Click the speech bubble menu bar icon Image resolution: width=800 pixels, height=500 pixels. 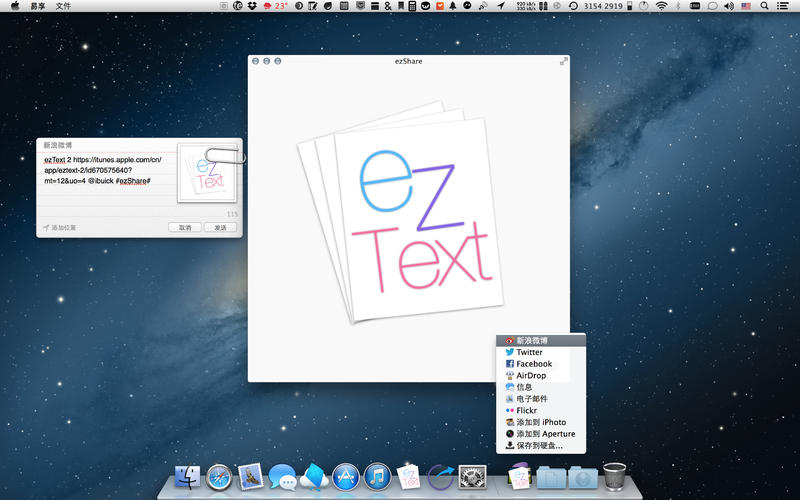tap(712, 6)
